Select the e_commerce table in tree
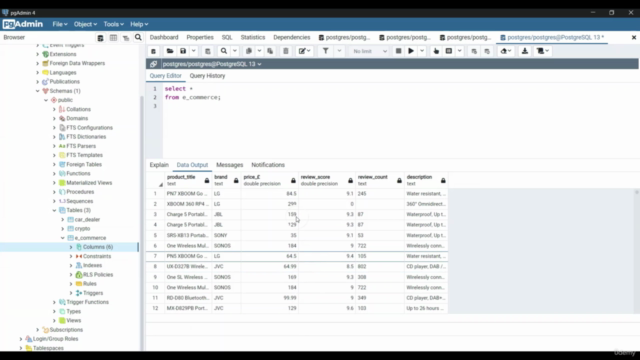The height and width of the screenshot is (360, 640). pyautogui.click(x=90, y=238)
